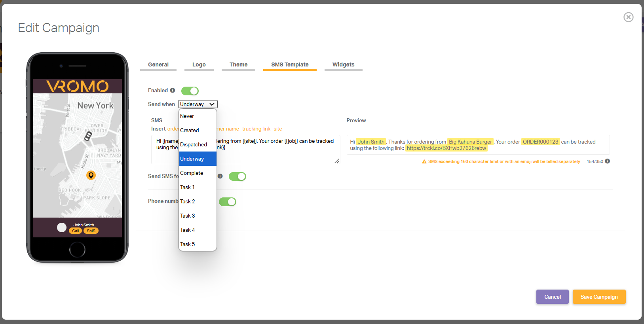The image size is (644, 324).
Task: Click the orange destination pin on map
Action: [x=91, y=175]
